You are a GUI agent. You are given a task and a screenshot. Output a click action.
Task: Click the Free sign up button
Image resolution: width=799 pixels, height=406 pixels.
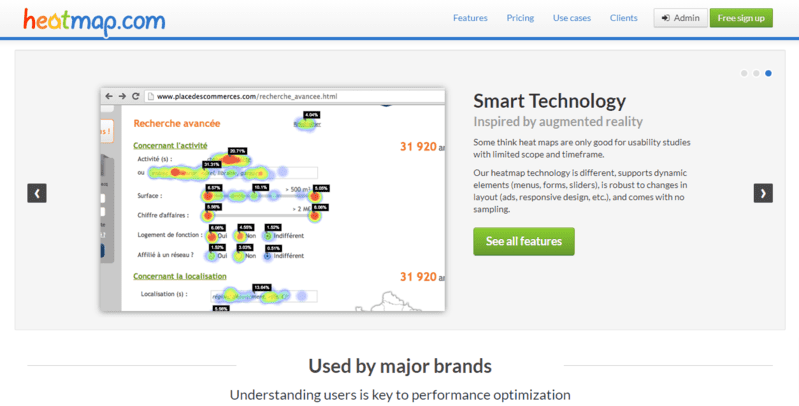pyautogui.click(x=741, y=18)
